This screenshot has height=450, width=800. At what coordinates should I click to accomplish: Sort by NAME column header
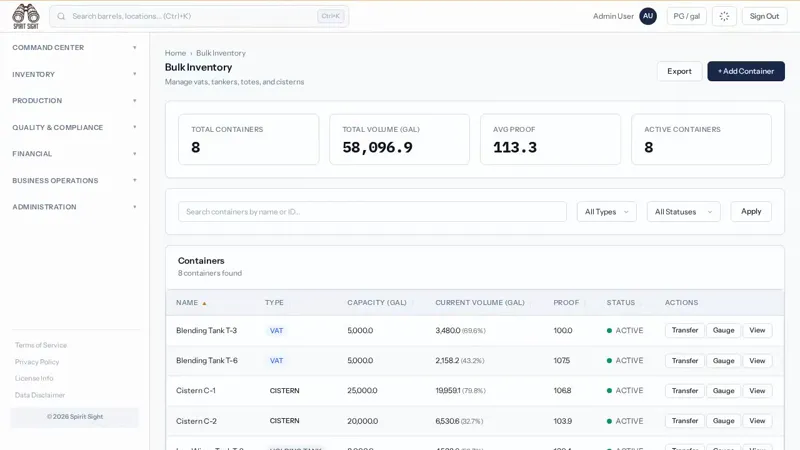[x=187, y=303]
